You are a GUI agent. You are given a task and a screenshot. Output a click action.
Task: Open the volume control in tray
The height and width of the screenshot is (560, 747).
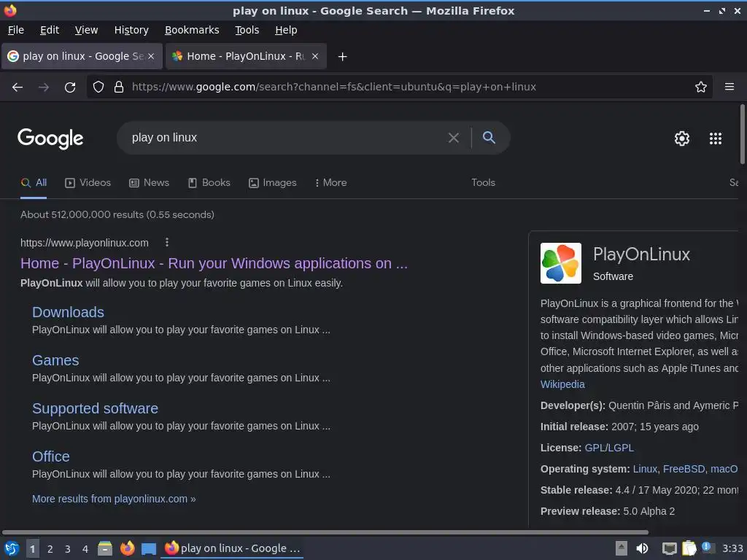click(x=642, y=548)
